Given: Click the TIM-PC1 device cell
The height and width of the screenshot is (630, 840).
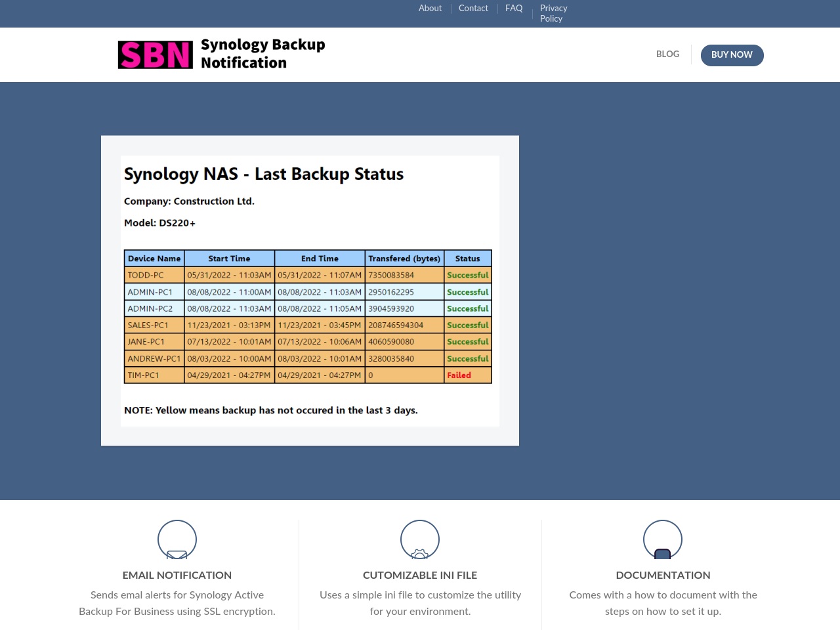Looking at the screenshot, I should tap(154, 375).
